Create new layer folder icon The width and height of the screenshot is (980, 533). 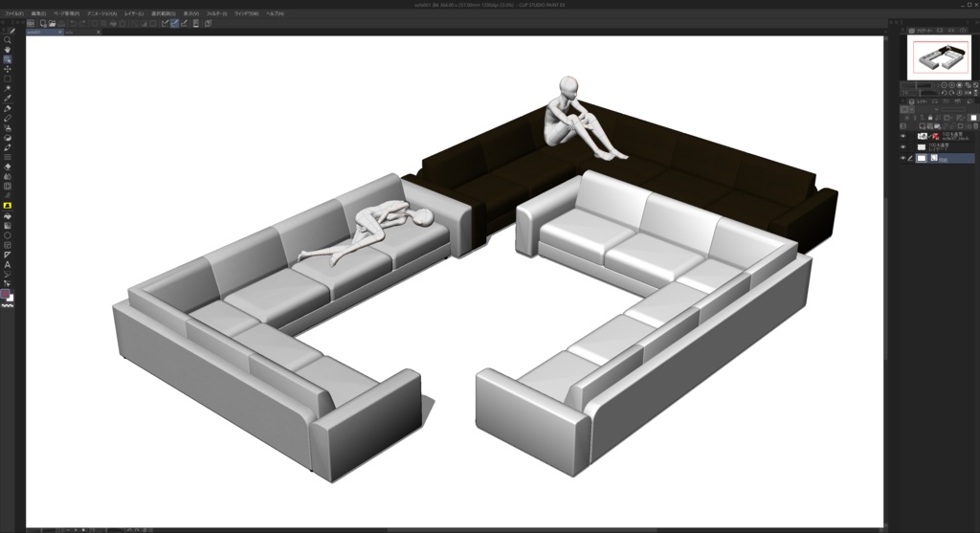(937, 126)
